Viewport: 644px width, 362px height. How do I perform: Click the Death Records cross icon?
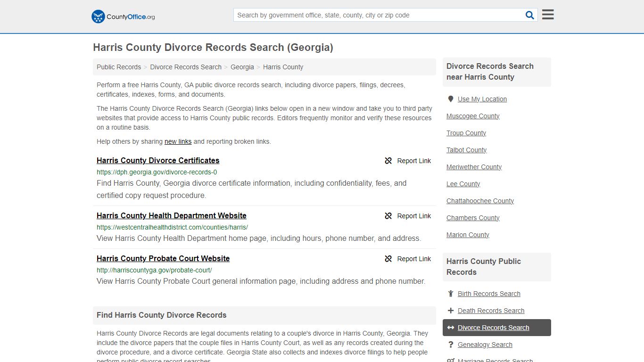[451, 311]
